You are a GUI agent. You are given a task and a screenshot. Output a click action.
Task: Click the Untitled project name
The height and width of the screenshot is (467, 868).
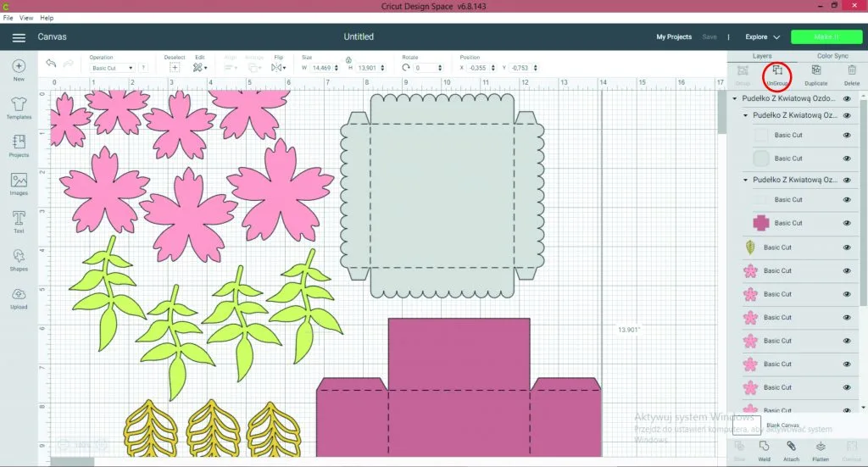coord(359,36)
